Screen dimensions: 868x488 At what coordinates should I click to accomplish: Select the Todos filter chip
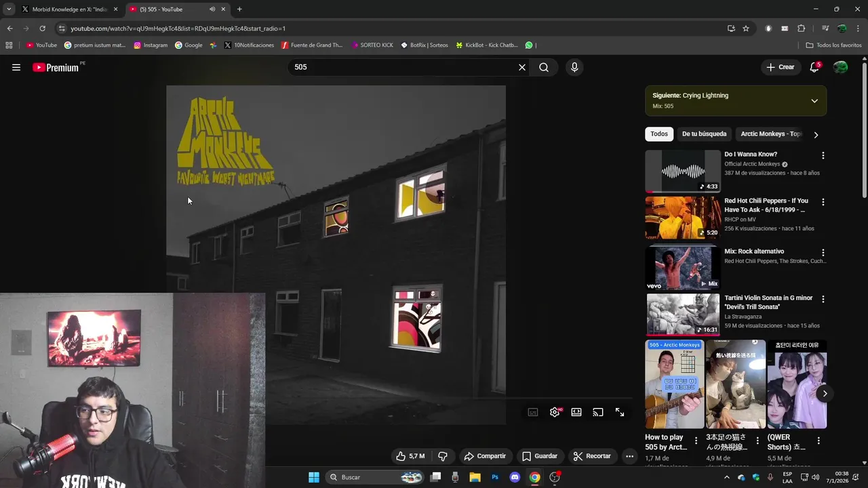tap(659, 134)
